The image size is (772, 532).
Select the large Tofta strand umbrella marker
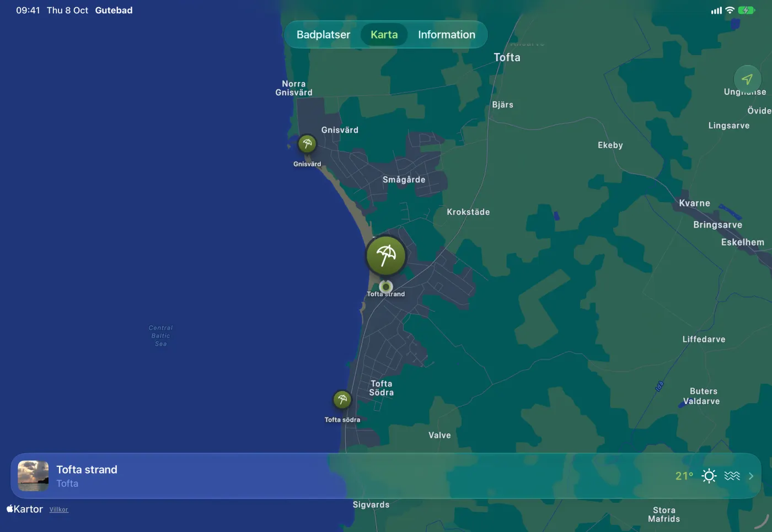click(x=386, y=256)
